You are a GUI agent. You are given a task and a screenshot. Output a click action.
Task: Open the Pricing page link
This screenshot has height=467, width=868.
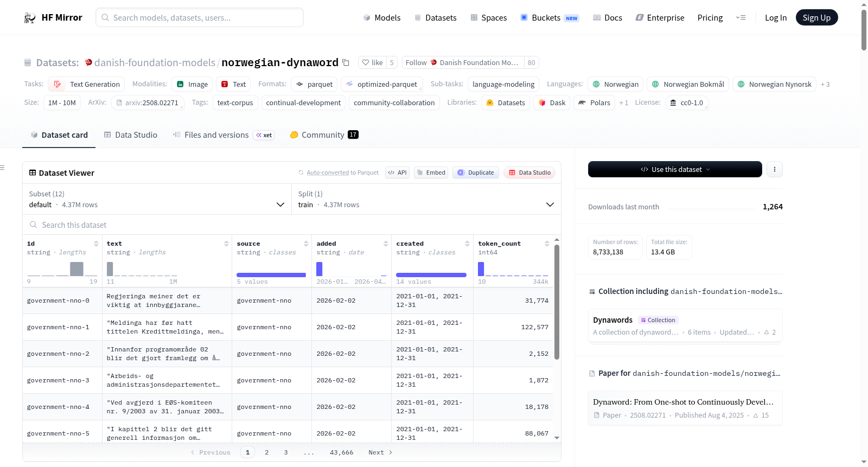710,18
